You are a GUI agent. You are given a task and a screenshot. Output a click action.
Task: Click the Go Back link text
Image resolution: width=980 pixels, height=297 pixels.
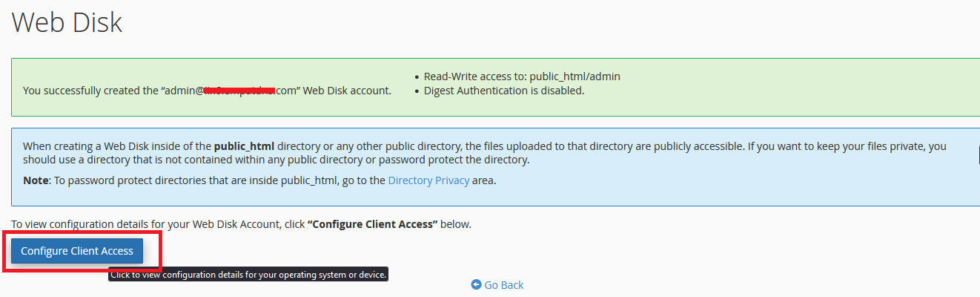504,285
